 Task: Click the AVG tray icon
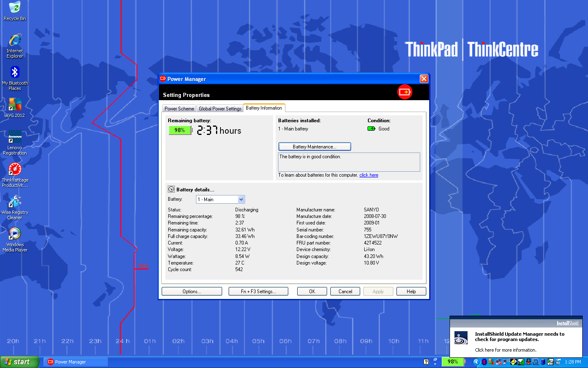[x=492, y=362]
